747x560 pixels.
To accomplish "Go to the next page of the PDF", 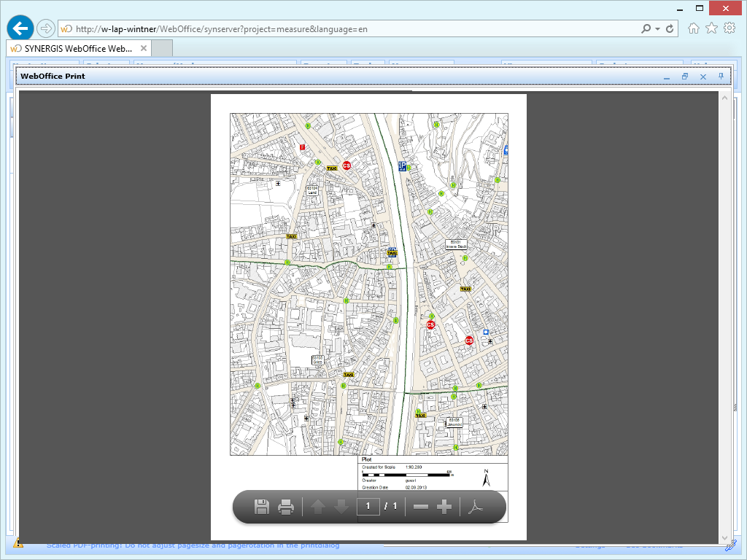I will point(341,506).
